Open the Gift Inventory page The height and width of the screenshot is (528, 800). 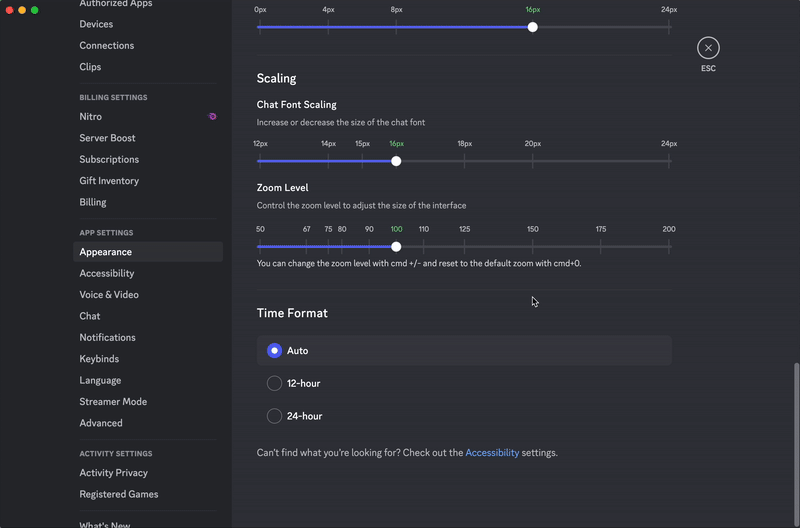click(x=109, y=181)
